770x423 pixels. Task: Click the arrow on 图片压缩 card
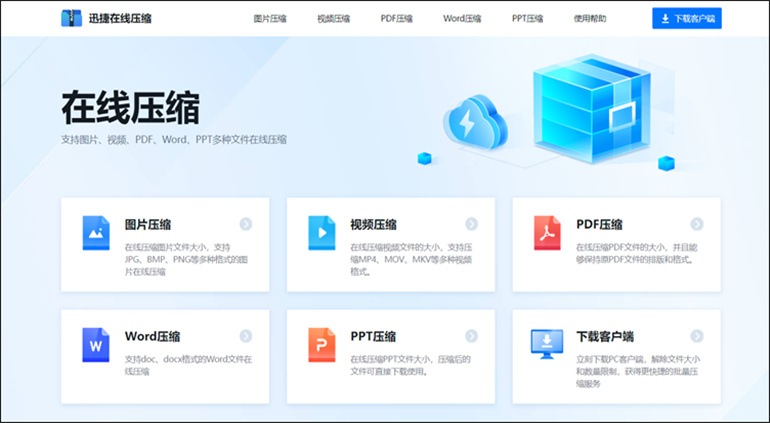pos(246,224)
